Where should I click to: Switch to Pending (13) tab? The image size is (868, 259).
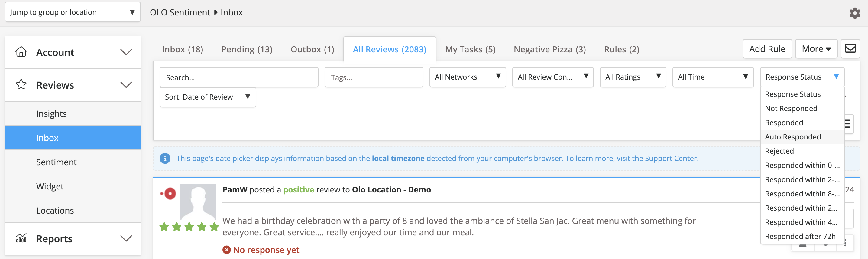tap(247, 49)
